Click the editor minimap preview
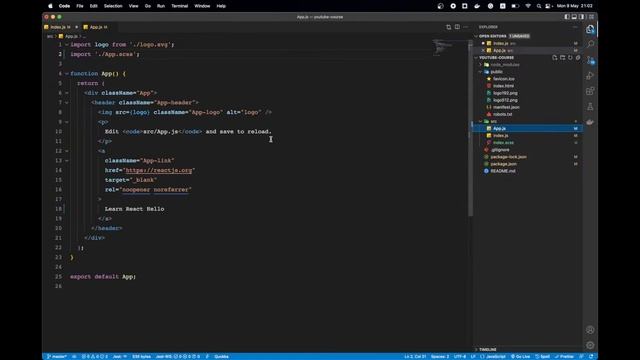This screenshot has width=640, height=360. (x=442, y=47)
